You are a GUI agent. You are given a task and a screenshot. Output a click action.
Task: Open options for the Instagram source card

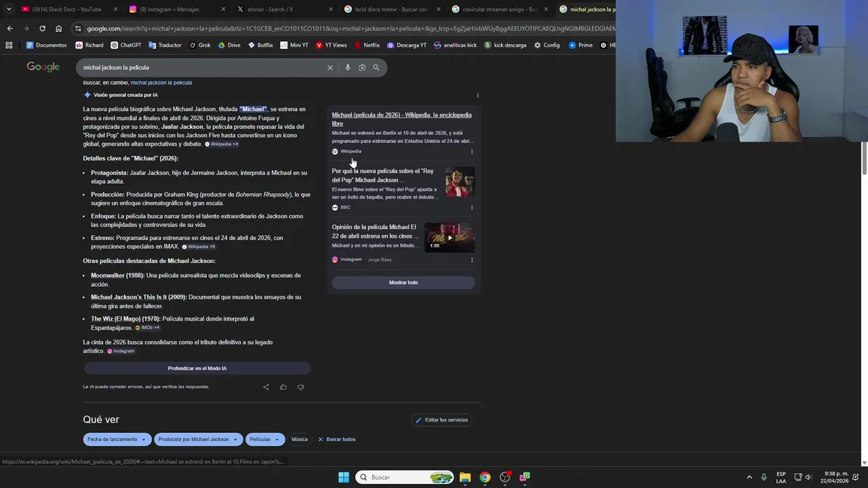(x=472, y=260)
